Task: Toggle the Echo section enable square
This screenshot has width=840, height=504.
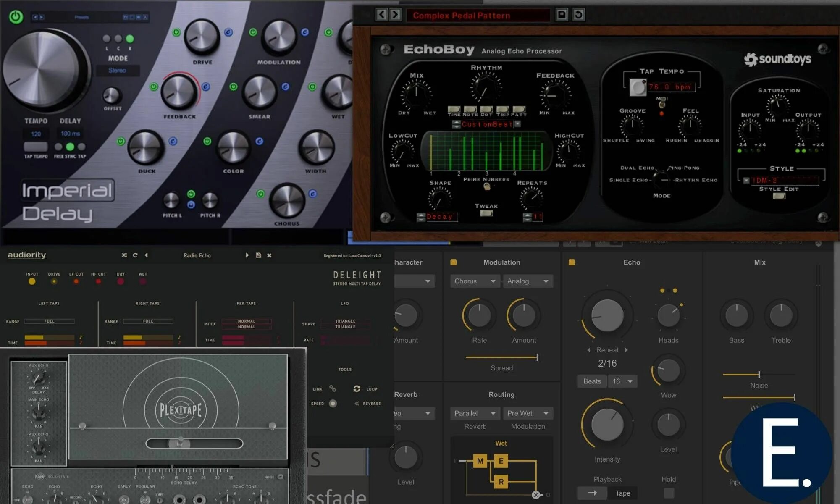Action: pos(572,262)
